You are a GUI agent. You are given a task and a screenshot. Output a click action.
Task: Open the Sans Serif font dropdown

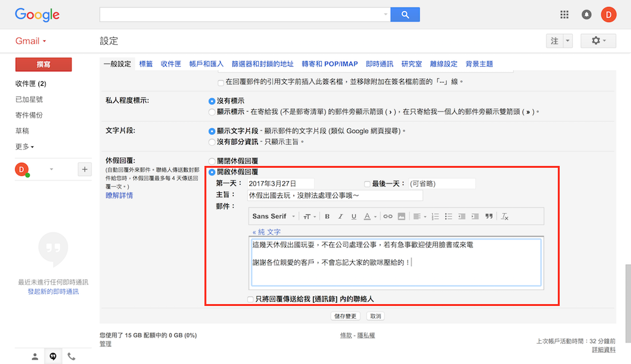(x=274, y=216)
